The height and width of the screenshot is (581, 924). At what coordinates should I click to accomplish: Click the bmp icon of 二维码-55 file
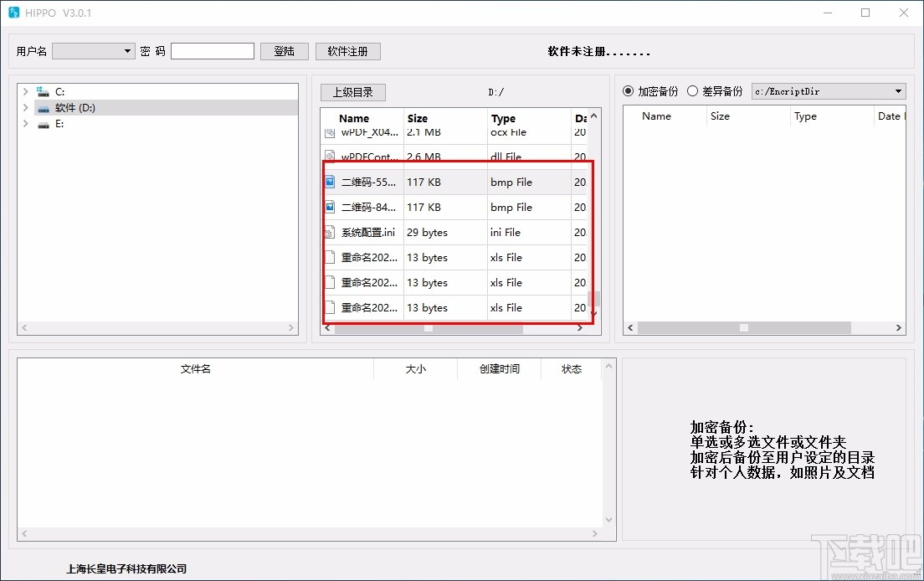coord(330,182)
